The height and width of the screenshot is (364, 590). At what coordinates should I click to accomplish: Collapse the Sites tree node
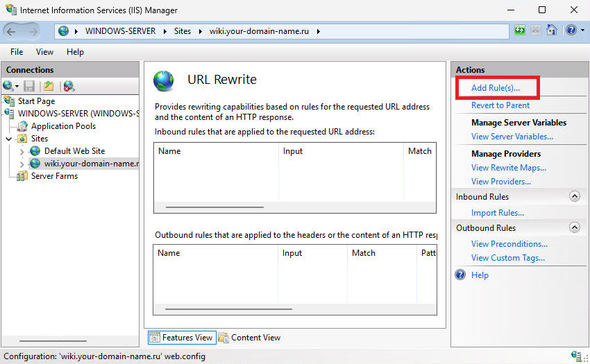[x=8, y=139]
